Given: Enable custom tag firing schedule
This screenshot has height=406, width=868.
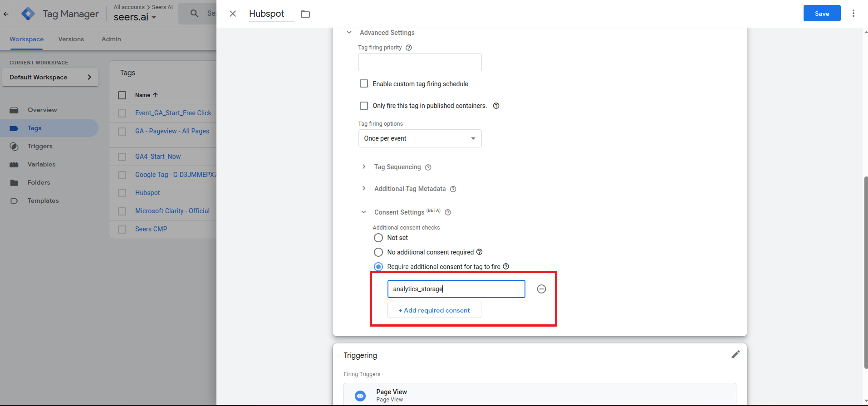Looking at the screenshot, I should click(364, 83).
